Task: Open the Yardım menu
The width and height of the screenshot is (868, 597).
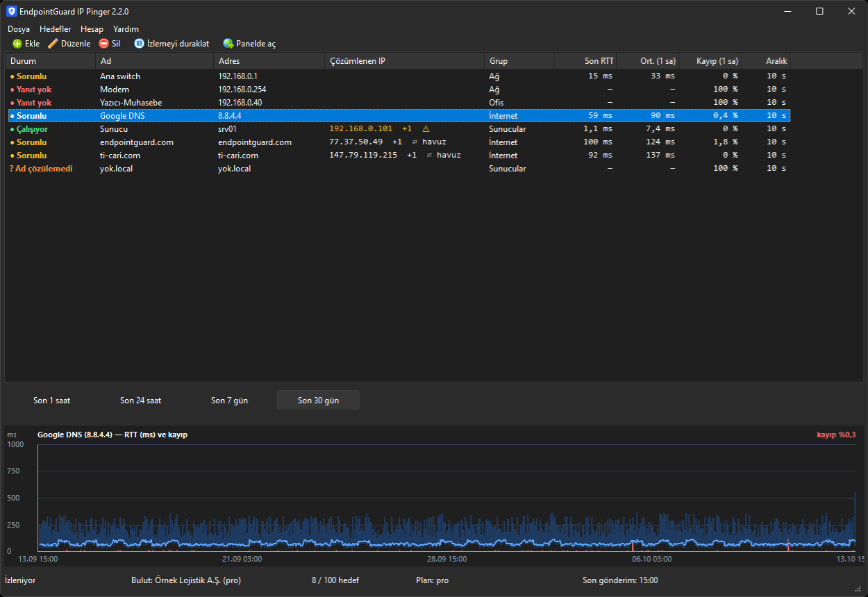Action: [126, 29]
